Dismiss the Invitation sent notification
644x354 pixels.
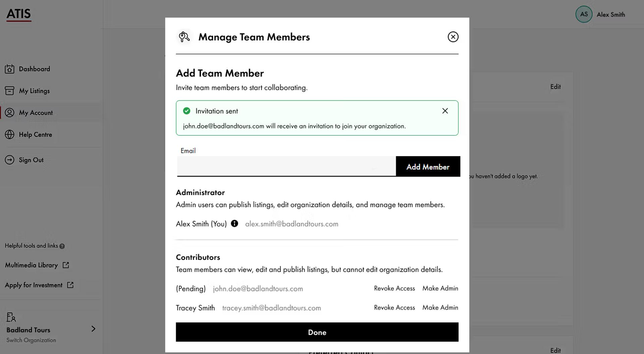[x=445, y=111]
